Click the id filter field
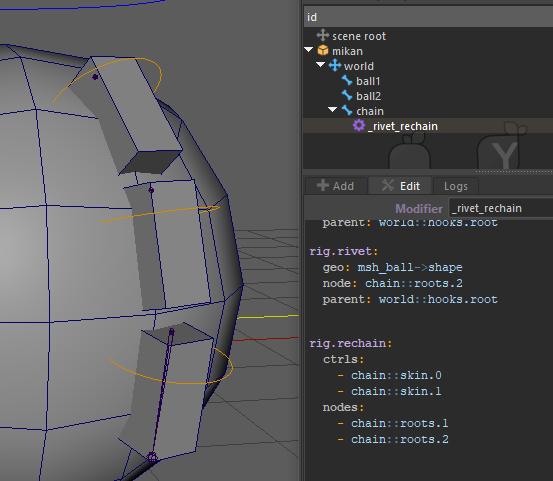553x481 pixels. pyautogui.click(x=428, y=17)
